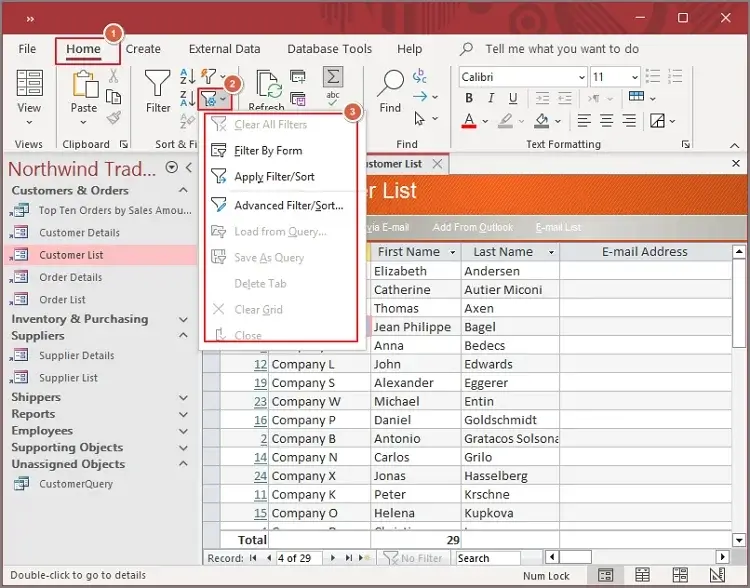Image resolution: width=750 pixels, height=588 pixels.
Task: Select Filter By Form menu item
Action: (x=268, y=151)
